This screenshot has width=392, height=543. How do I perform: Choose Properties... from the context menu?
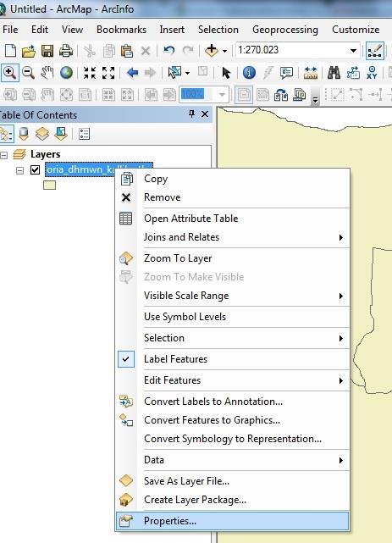233,521
